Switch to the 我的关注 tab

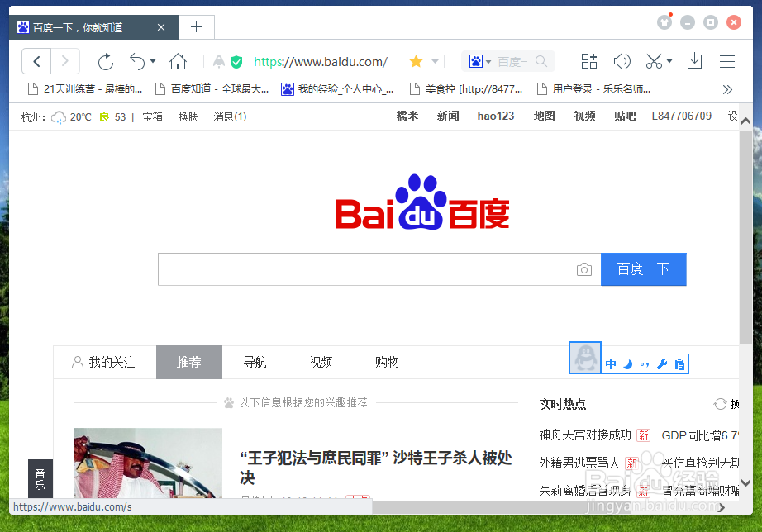tap(103, 362)
